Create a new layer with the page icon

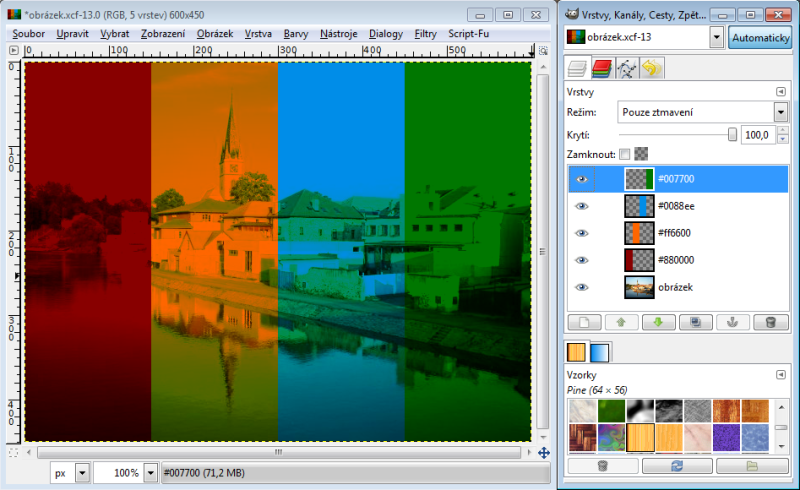tap(583, 322)
